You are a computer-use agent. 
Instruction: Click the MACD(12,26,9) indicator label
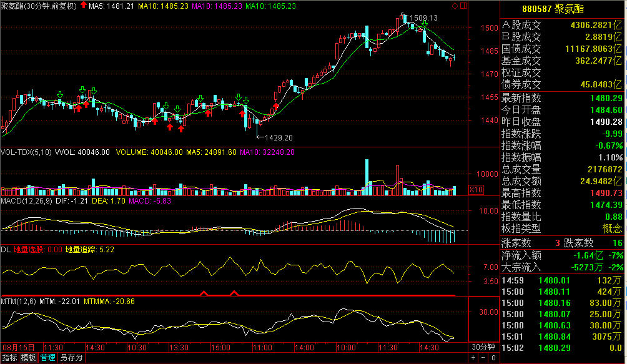tap(24, 201)
